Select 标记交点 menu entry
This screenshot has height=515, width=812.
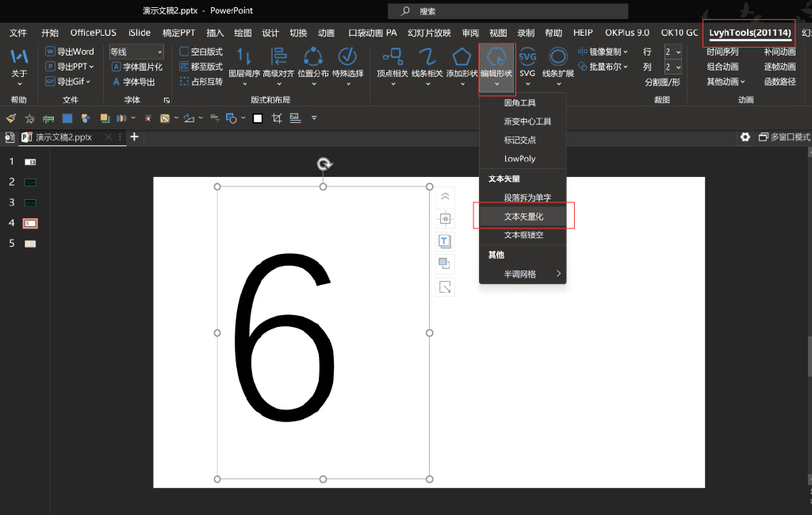tap(523, 140)
